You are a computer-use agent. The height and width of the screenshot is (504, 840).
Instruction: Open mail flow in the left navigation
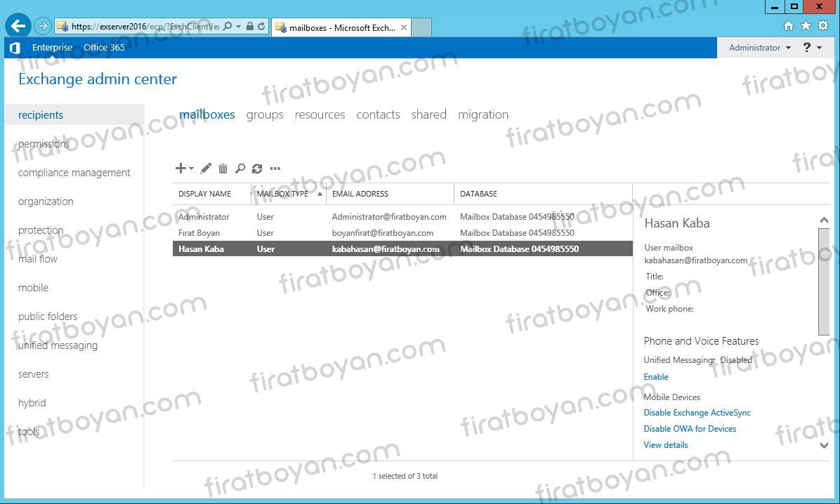click(37, 259)
